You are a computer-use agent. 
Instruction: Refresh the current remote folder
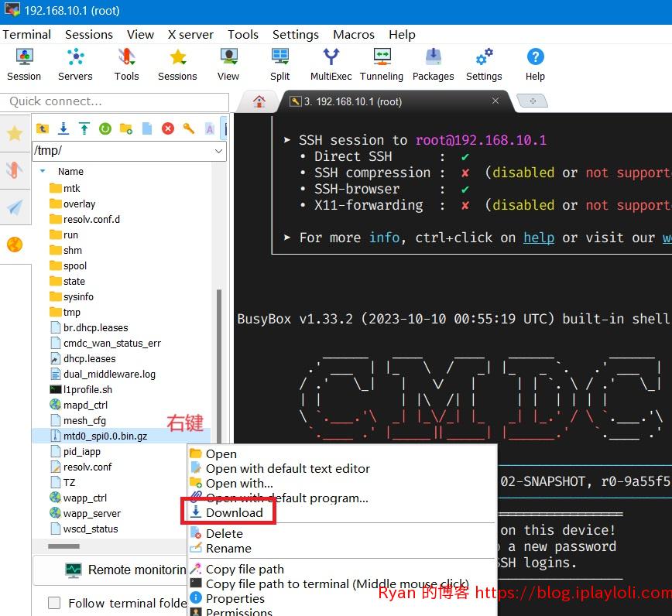click(x=105, y=128)
